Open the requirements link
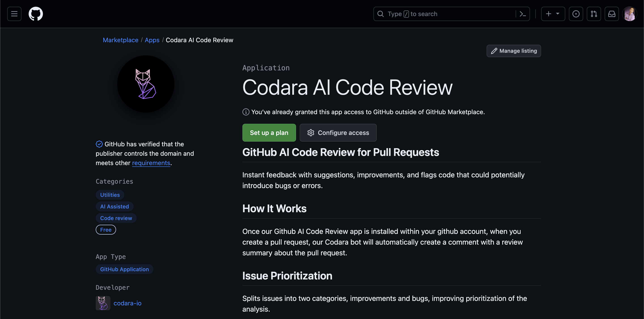This screenshot has height=319, width=644. point(151,163)
